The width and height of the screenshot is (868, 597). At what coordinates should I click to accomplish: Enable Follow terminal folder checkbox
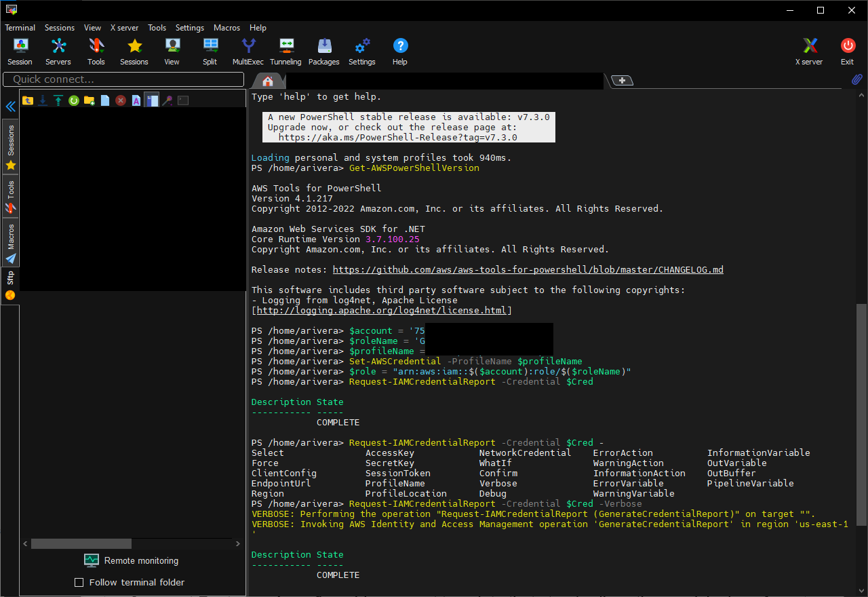[x=79, y=582]
